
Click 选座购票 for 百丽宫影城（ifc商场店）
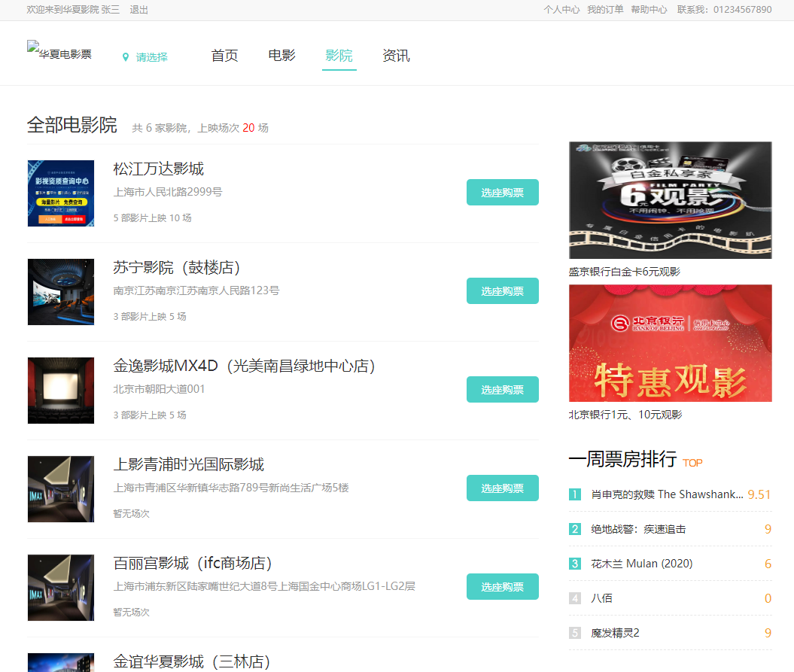pyautogui.click(x=502, y=586)
